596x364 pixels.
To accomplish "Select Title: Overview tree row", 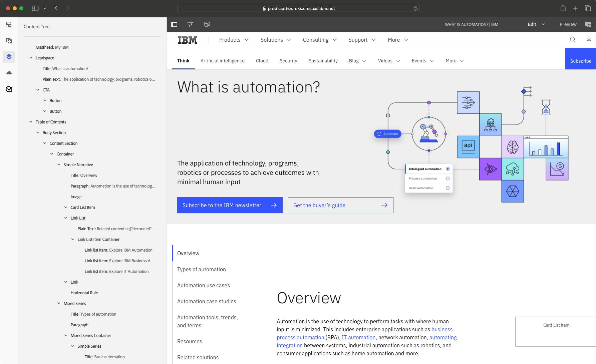I will pyautogui.click(x=84, y=175).
